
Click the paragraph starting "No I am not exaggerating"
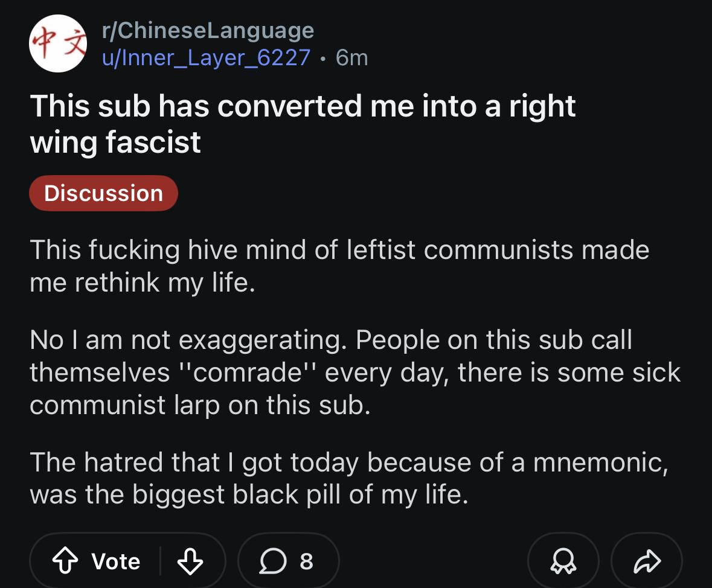pyautogui.click(x=354, y=372)
